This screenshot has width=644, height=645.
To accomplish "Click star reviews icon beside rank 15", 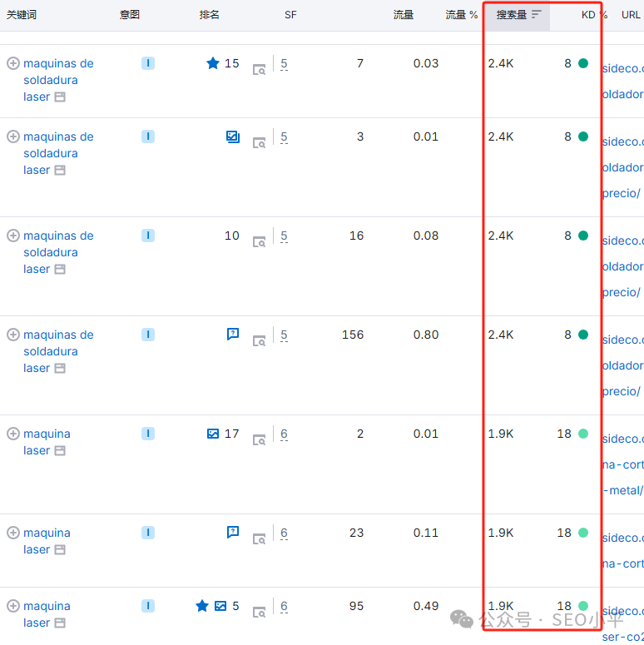I will click(x=213, y=63).
